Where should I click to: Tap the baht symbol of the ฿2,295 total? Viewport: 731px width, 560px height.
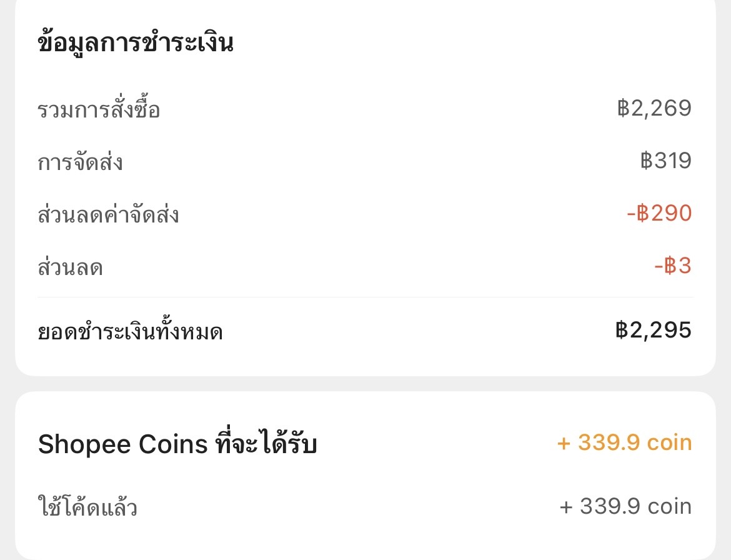pos(621,330)
